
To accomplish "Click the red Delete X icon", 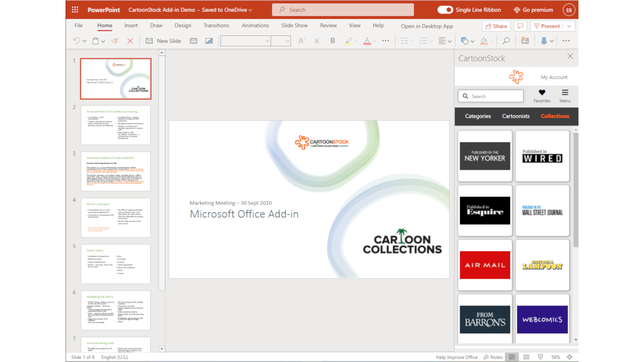I will 130,41.
